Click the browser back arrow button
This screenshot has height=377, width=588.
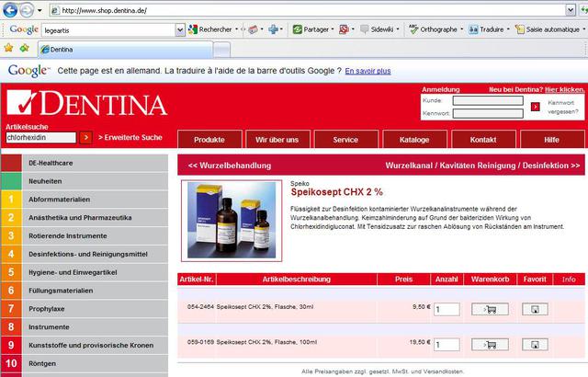pos(12,10)
